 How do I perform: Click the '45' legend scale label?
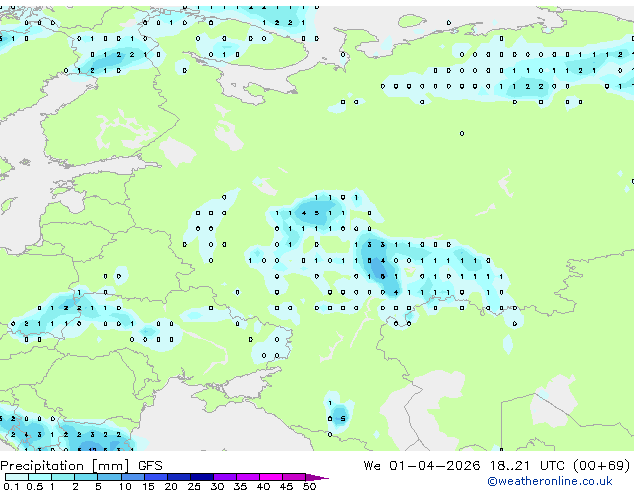286,486
